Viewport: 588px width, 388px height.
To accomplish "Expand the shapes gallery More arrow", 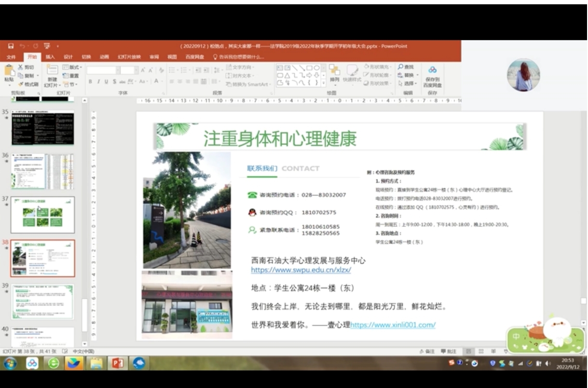I will tap(323, 82).
